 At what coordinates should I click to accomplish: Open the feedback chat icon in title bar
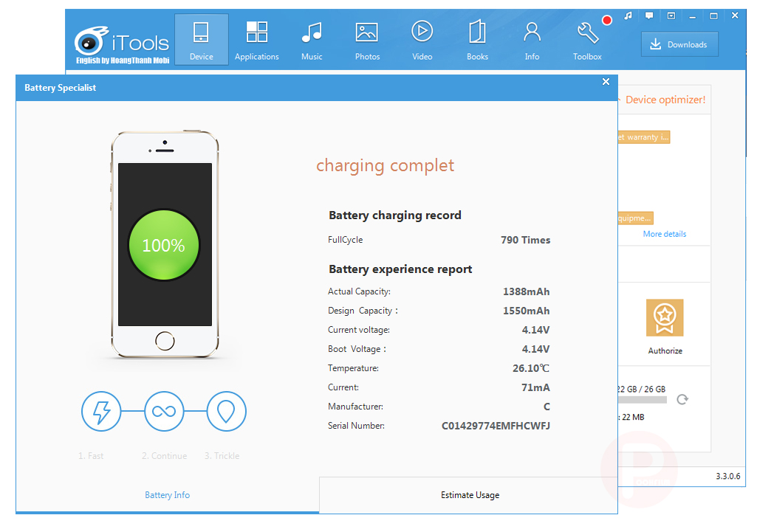649,16
